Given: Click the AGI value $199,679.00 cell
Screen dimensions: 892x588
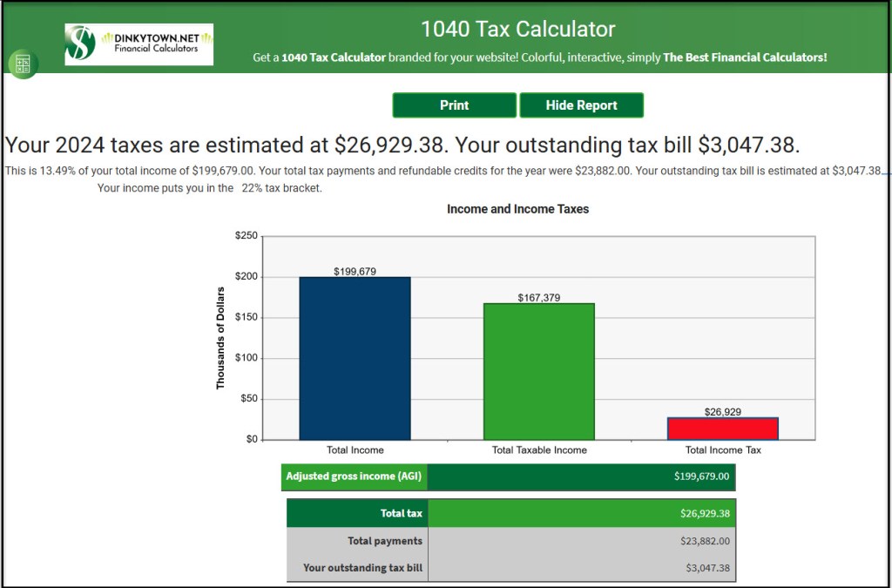Looking at the screenshot, I should click(581, 476).
